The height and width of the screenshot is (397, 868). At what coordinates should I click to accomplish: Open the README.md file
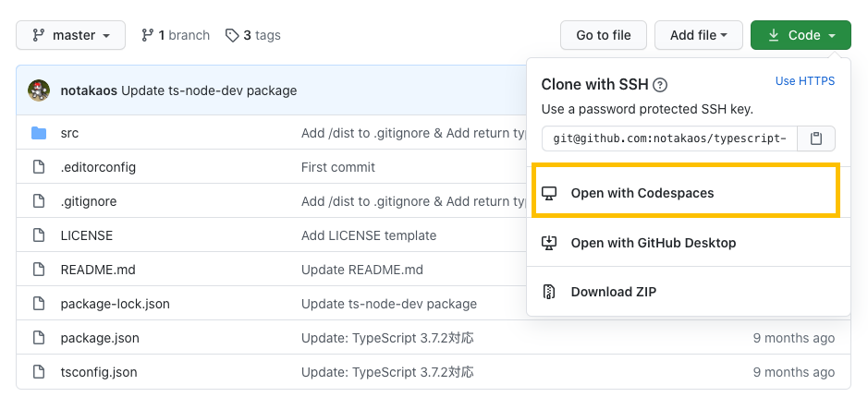coord(98,270)
